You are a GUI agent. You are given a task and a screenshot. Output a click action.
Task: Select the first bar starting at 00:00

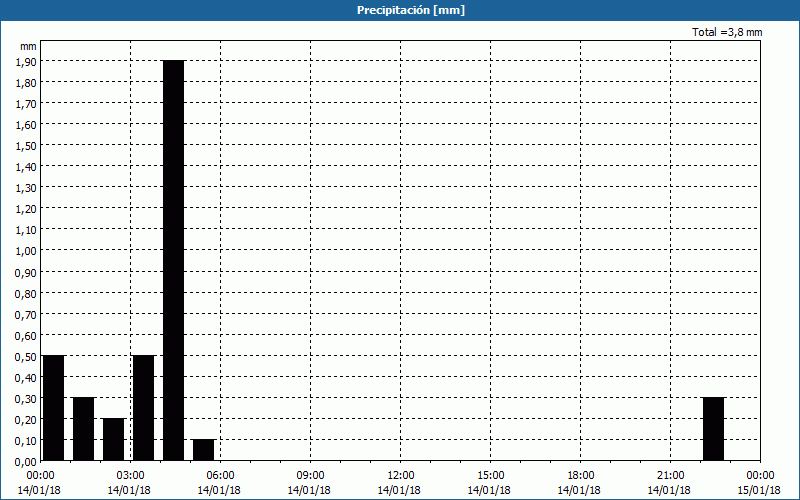(54, 408)
